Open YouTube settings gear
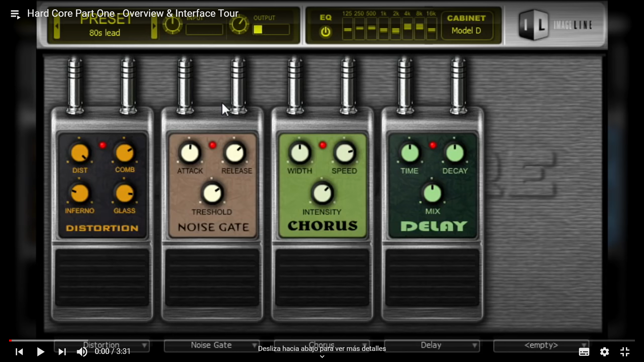The height and width of the screenshot is (362, 644). [604, 352]
